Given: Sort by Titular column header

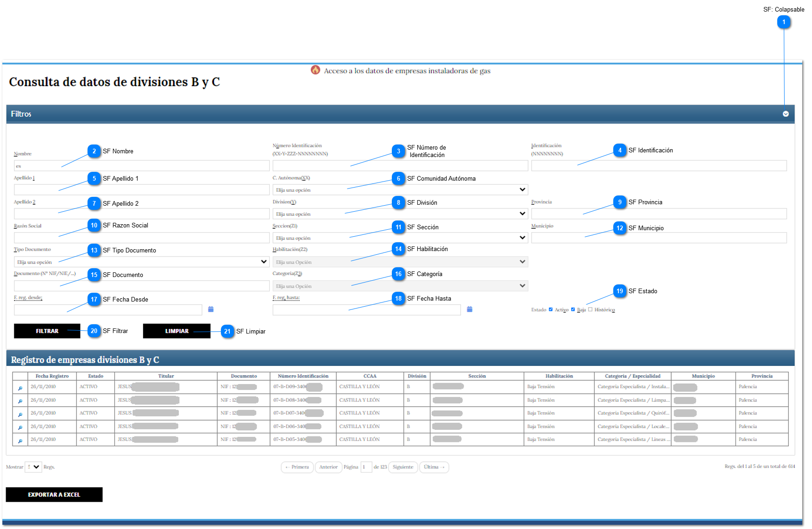Looking at the screenshot, I should point(166,376).
